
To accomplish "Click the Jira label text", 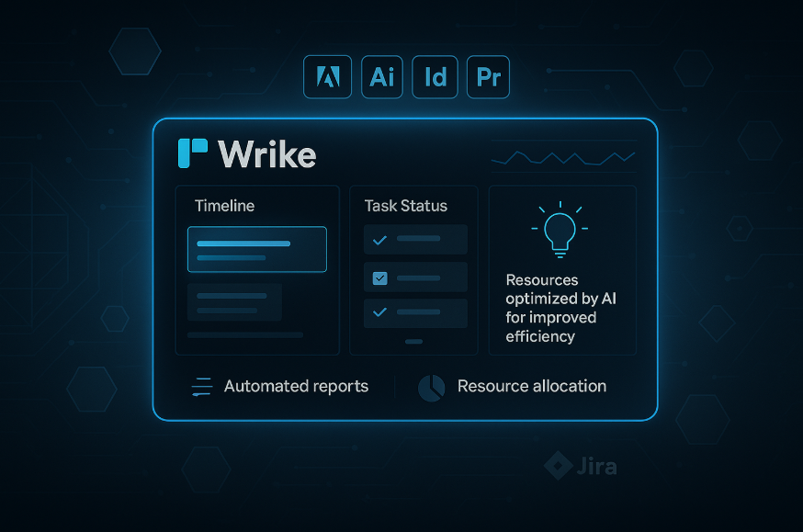I will [x=596, y=467].
